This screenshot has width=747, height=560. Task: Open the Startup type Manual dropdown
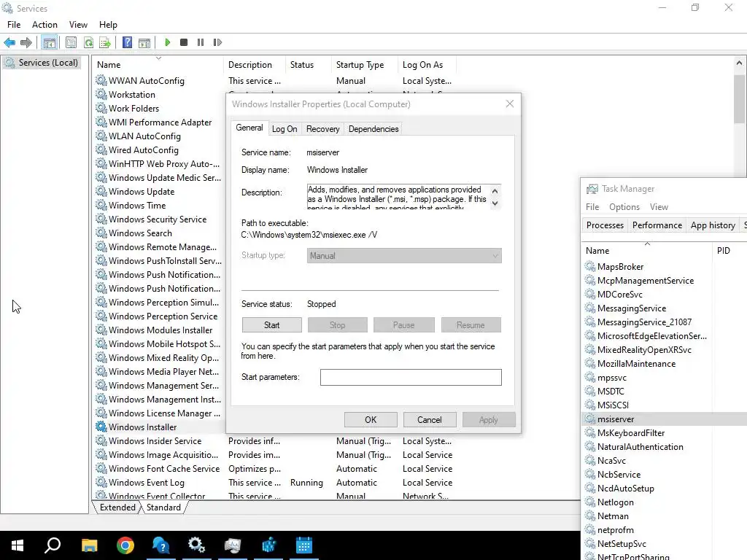click(x=404, y=256)
